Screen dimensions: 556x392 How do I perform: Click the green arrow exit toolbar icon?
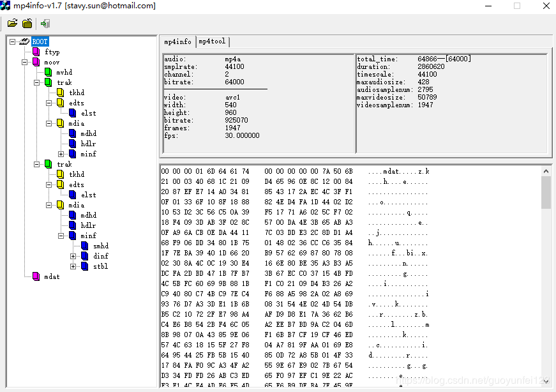[x=45, y=24]
